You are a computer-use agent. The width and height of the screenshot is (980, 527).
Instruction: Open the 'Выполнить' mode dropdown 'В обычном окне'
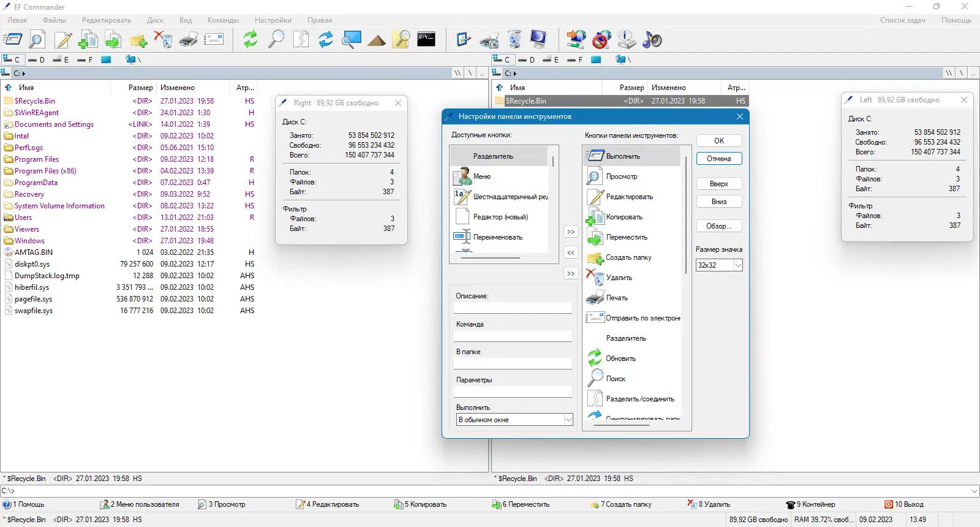coord(568,420)
